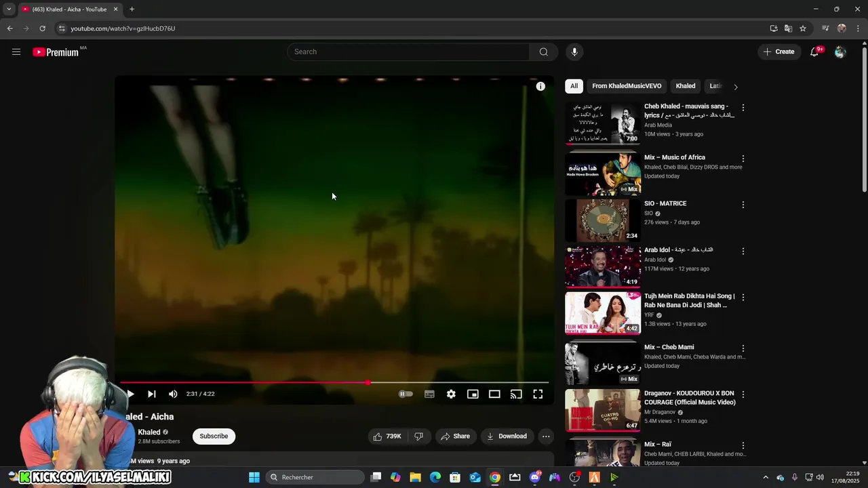Open the SIO - MATRICE thumbnail
The height and width of the screenshot is (488, 868).
tap(603, 220)
